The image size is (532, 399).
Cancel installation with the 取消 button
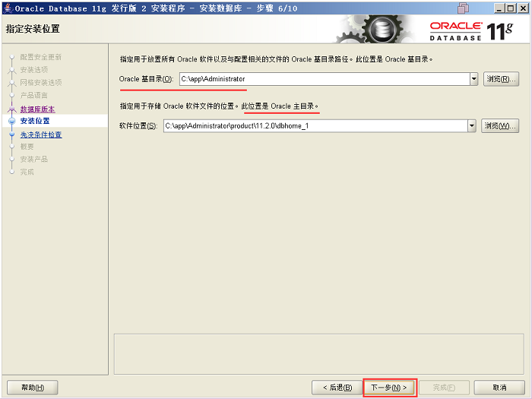coord(499,388)
